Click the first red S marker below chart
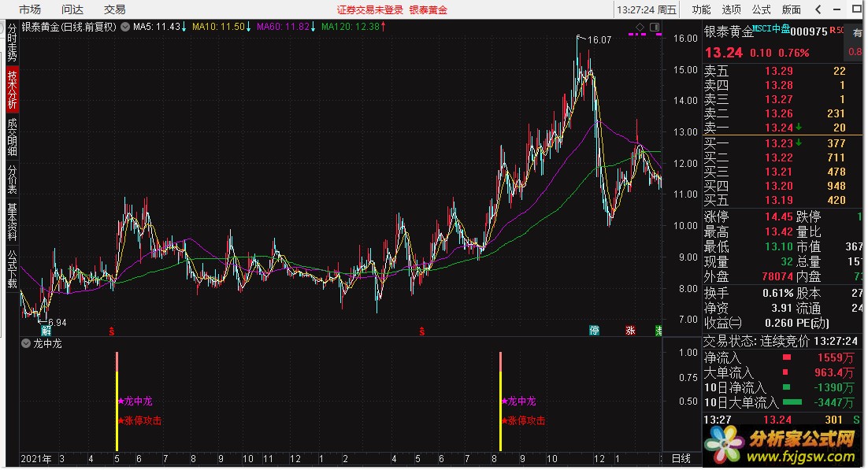This screenshot has width=868, height=470. pyautogui.click(x=112, y=331)
